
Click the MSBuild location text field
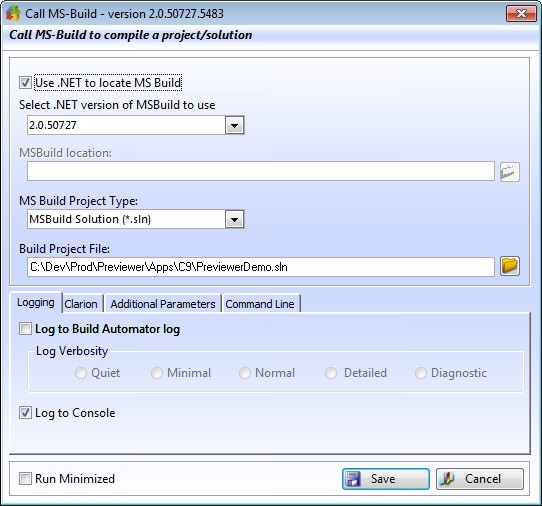[x=261, y=171]
